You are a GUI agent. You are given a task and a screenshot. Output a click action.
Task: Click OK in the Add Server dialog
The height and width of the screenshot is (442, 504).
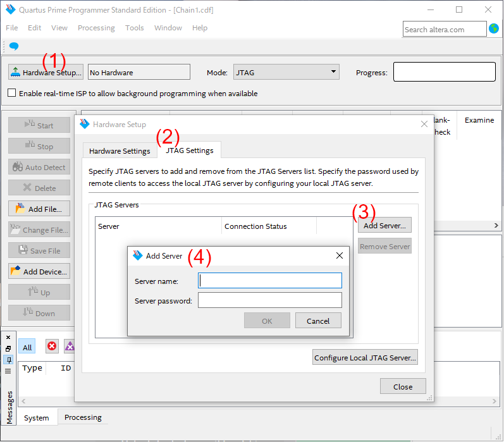click(267, 321)
